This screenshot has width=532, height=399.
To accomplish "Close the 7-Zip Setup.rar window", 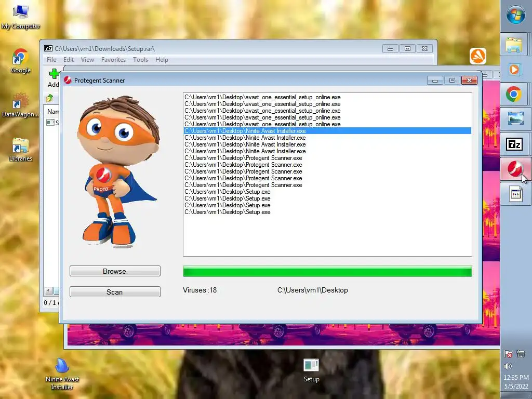I will [424, 49].
